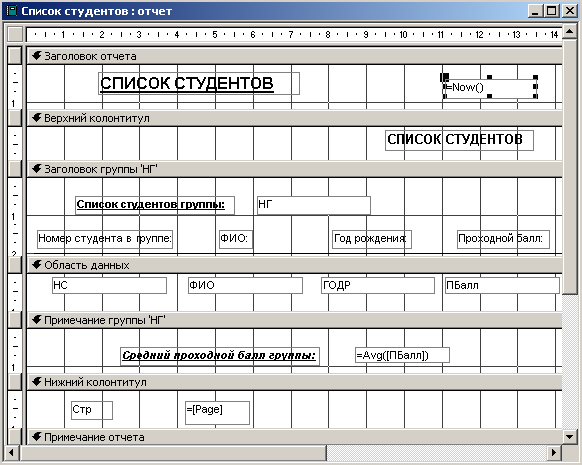Select the '=Now()' text box
The height and width of the screenshot is (465, 582).
point(490,88)
